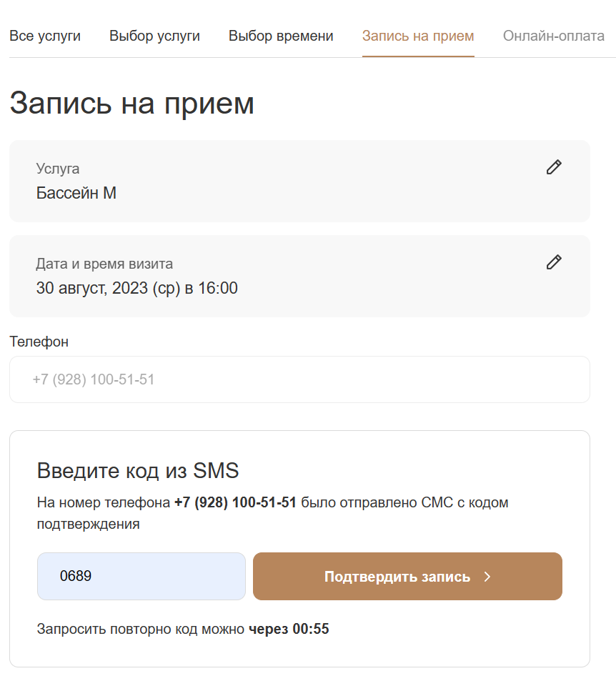Click the Введите код из SMS heading
This screenshot has height=676, width=616.
click(138, 471)
